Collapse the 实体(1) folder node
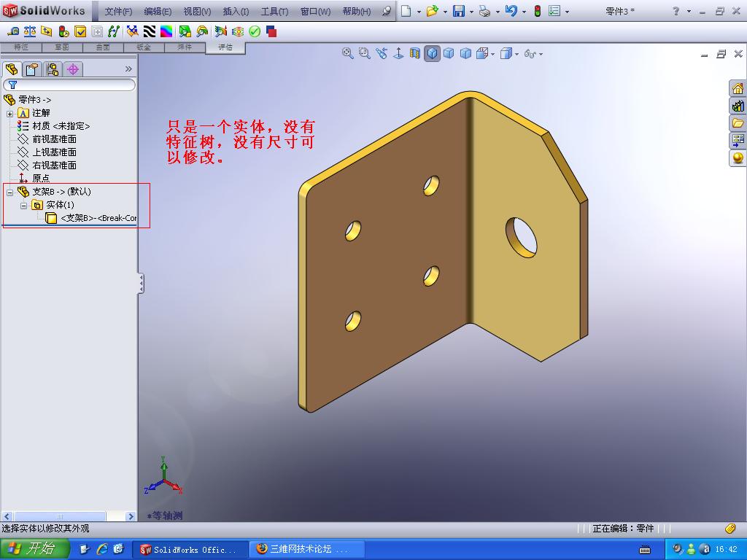The image size is (747, 560). (x=23, y=206)
